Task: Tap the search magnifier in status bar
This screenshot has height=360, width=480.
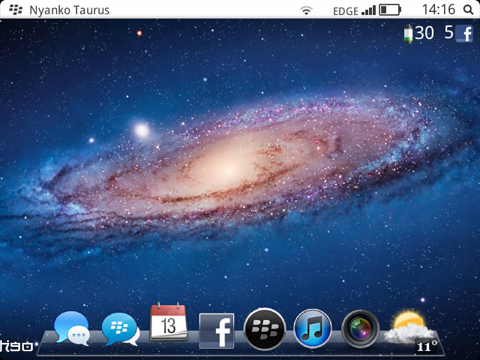Action: click(468, 10)
